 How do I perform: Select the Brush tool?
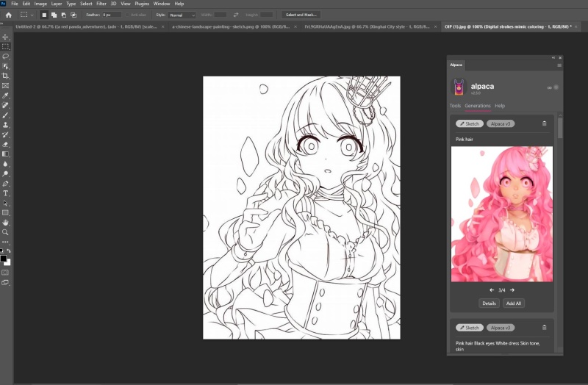click(x=5, y=115)
